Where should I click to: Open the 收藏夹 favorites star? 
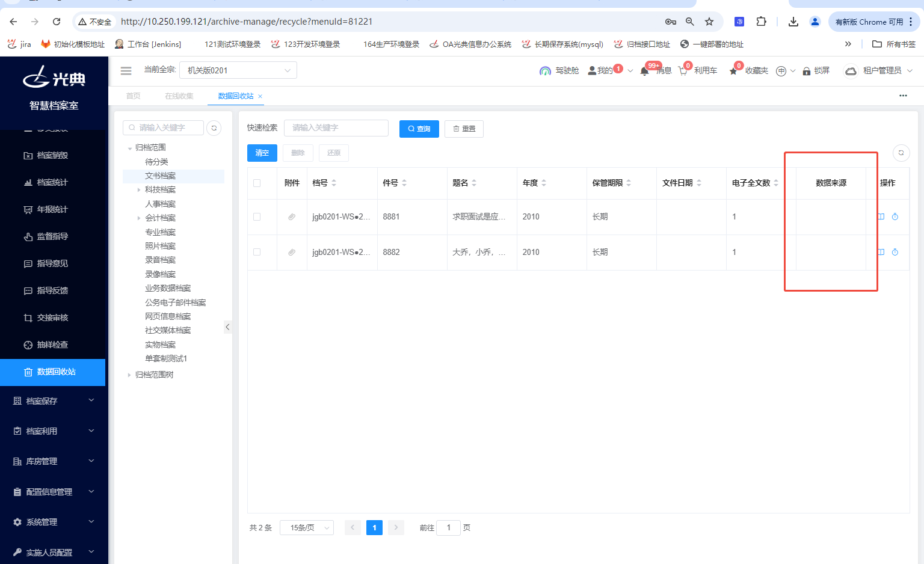(x=733, y=71)
